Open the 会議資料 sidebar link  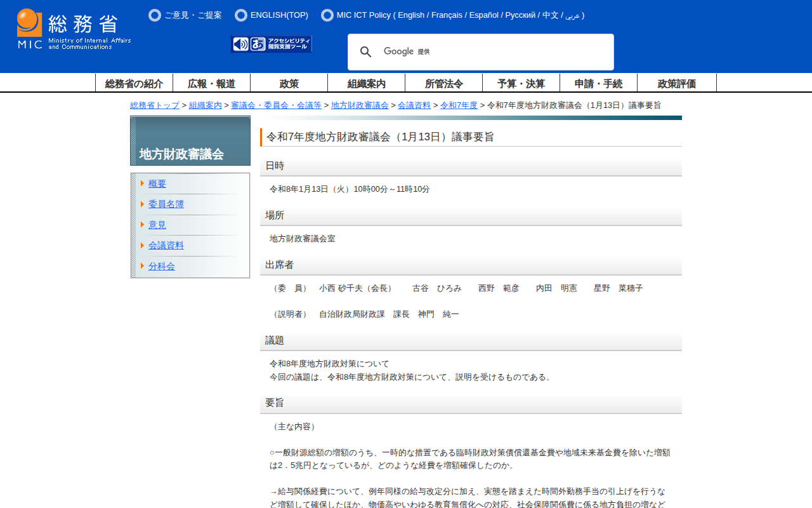(166, 246)
